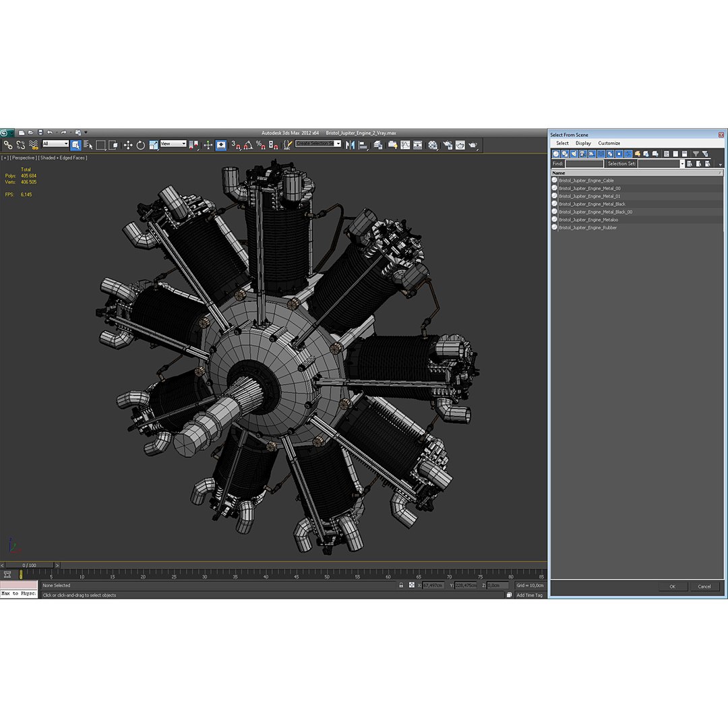Activate the Select and Link tool

point(8,145)
